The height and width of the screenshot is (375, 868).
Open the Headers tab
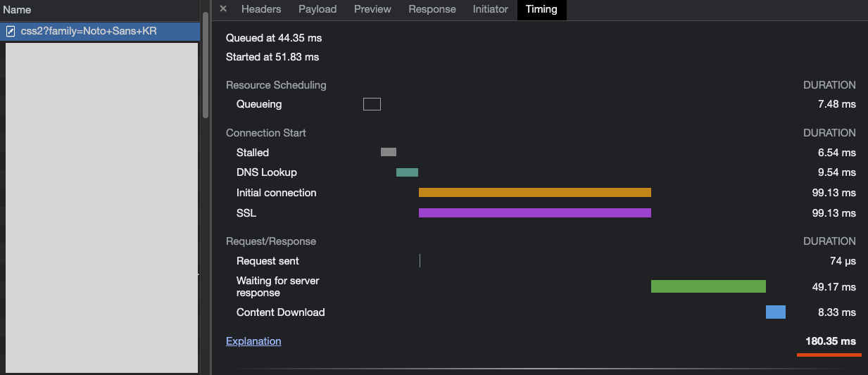click(x=261, y=9)
